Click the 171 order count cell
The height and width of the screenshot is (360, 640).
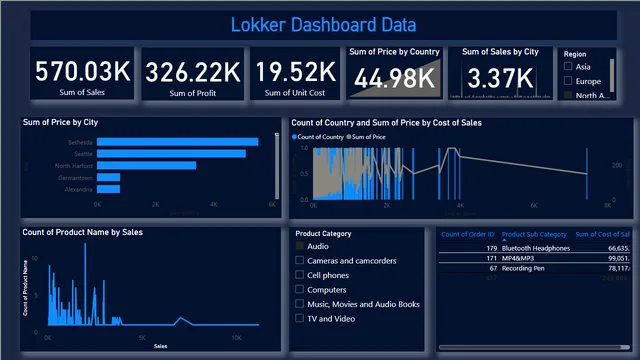point(491,258)
